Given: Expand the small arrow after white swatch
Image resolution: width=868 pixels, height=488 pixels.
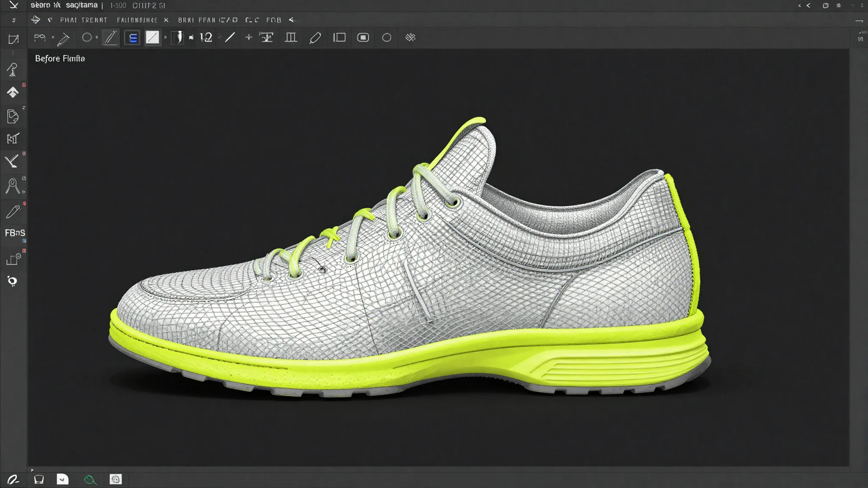Looking at the screenshot, I should (x=165, y=37).
